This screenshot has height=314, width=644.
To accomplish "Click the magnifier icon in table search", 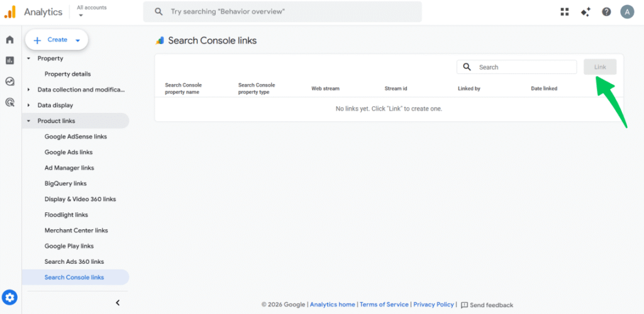I will tap(467, 67).
